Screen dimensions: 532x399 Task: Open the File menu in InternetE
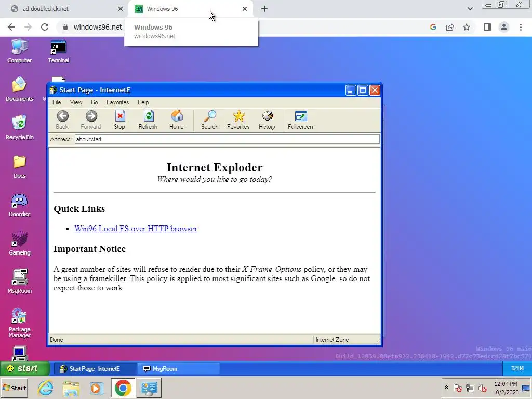(x=57, y=102)
